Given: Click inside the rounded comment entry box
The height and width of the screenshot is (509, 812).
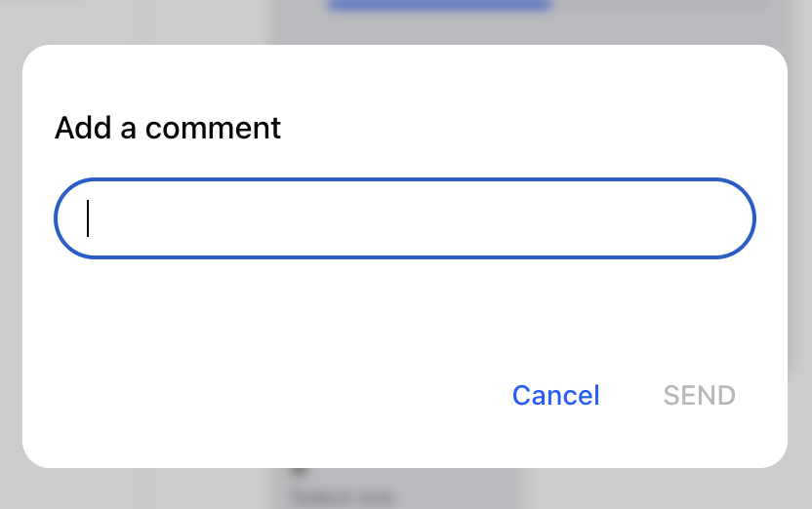Looking at the screenshot, I should tap(405, 218).
